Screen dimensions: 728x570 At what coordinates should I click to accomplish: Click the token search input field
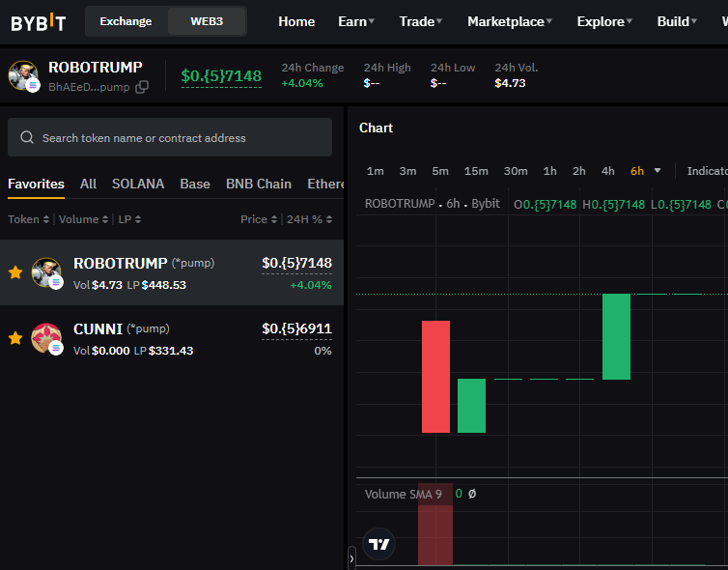[x=170, y=137]
